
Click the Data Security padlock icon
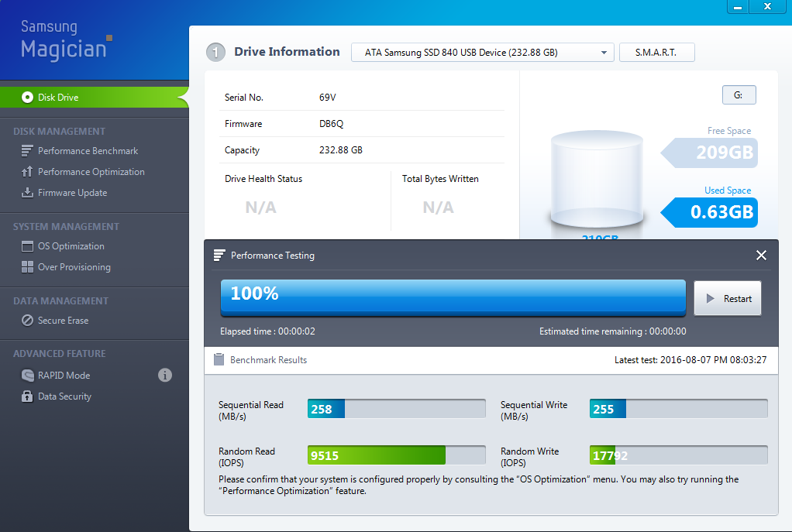(27, 396)
